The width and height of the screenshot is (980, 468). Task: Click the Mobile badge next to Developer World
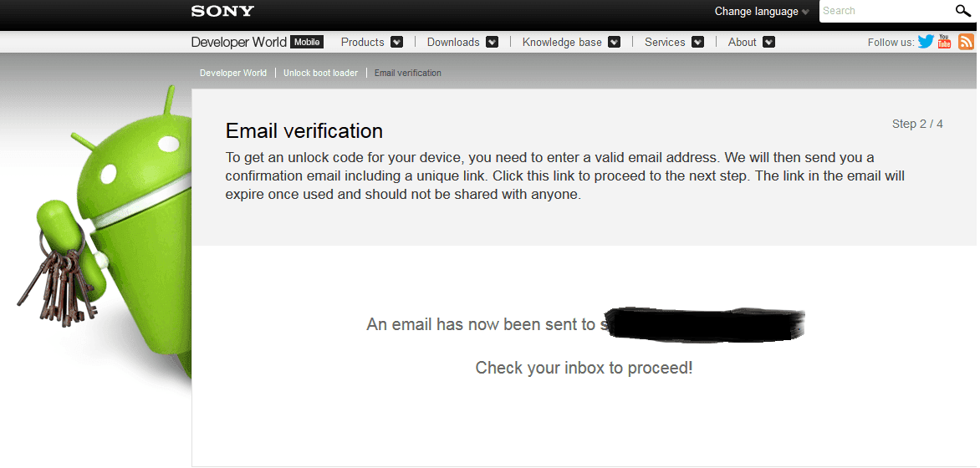307,42
